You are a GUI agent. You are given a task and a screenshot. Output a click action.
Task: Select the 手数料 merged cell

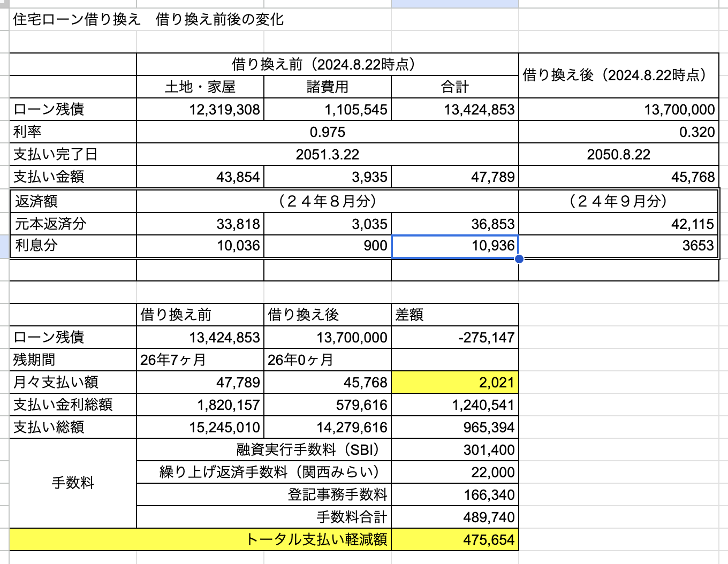click(x=73, y=483)
